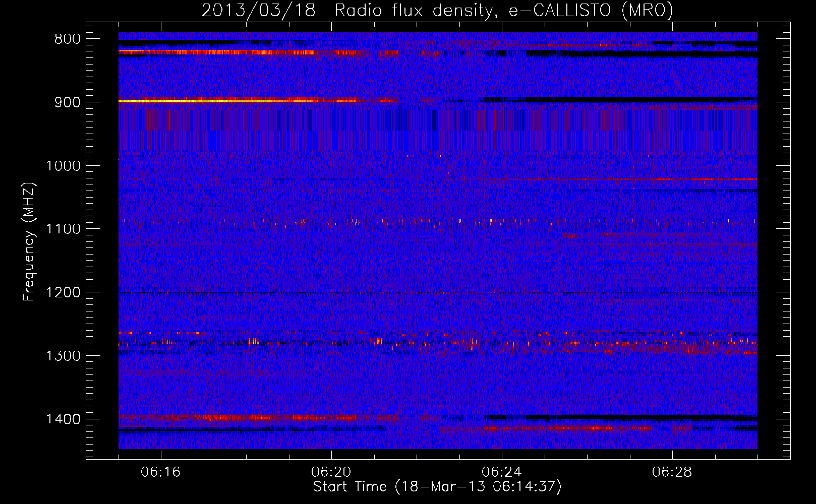Image resolution: width=816 pixels, height=504 pixels.
Task: Click the 1200 frequency tick label
Action: [63, 293]
